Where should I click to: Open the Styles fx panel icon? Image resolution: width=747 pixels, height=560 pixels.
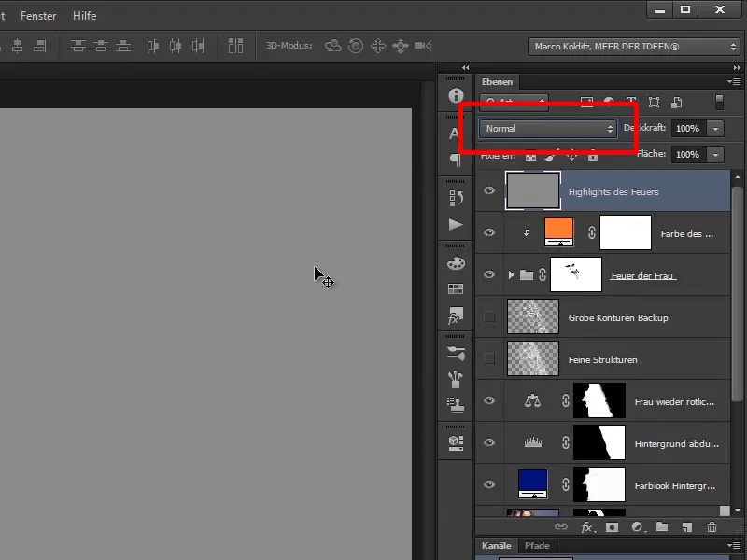coord(455,315)
